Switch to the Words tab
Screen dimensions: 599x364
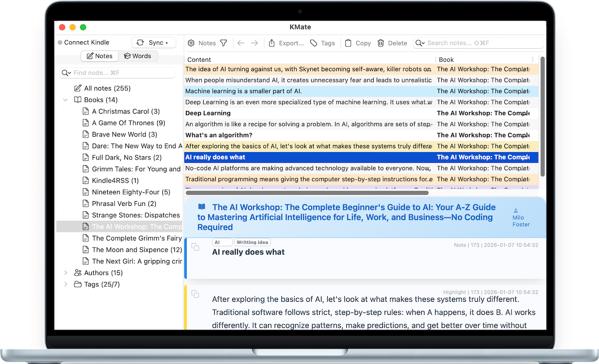138,56
